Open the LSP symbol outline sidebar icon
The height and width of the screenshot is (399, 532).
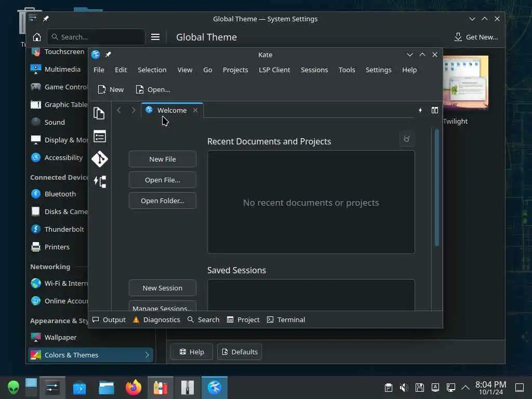(100, 181)
